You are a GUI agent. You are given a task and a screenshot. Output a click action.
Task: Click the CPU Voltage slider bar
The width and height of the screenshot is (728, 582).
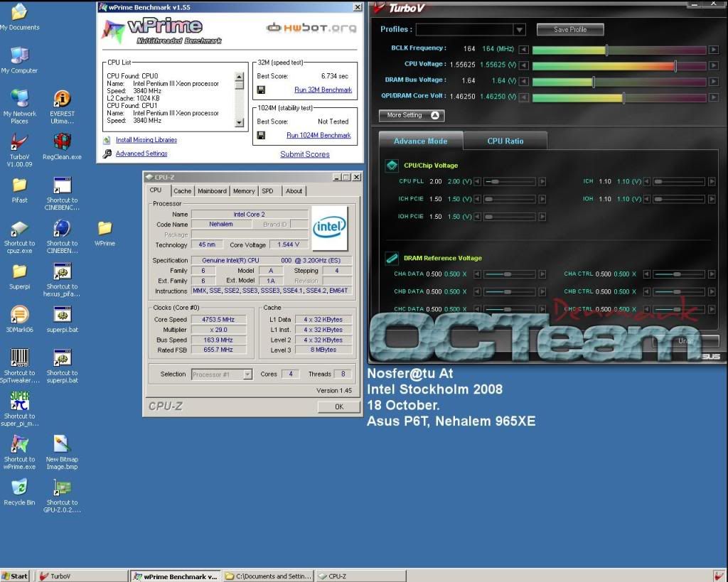point(619,65)
